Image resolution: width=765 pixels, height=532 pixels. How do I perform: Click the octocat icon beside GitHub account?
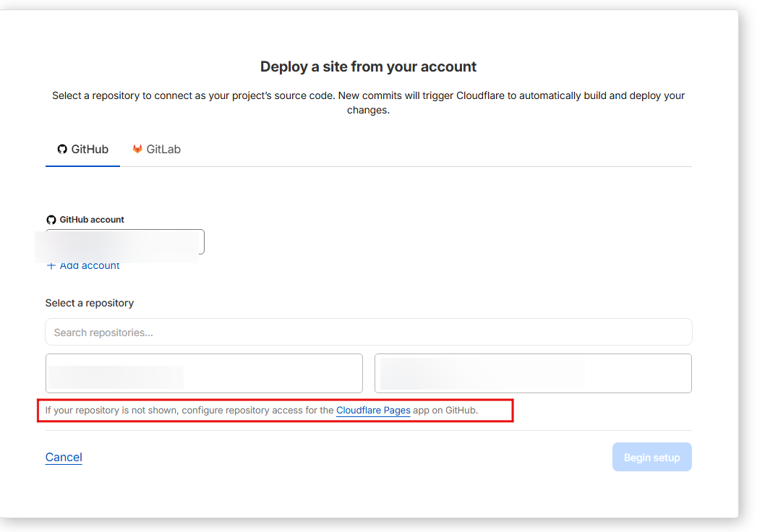click(51, 220)
